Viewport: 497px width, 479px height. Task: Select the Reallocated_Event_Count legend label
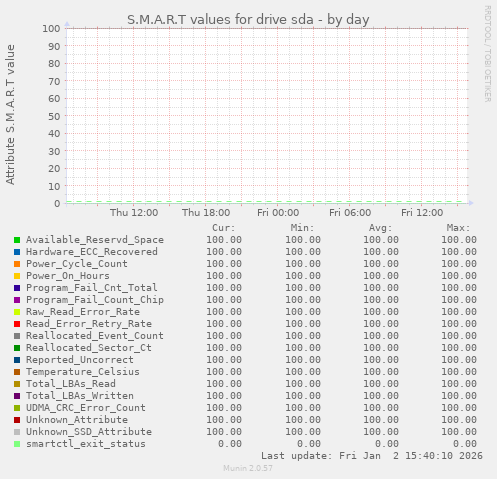pos(95,336)
